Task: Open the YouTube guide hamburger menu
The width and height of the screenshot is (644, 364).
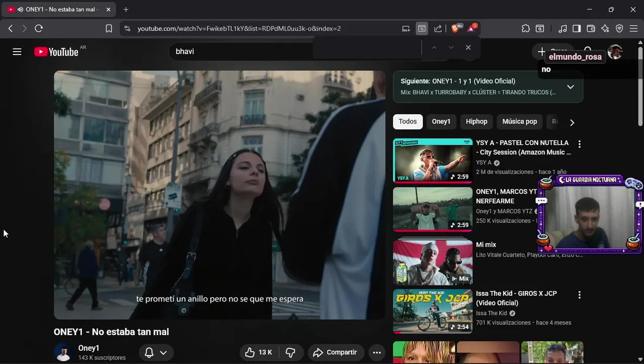Action: 17,52
